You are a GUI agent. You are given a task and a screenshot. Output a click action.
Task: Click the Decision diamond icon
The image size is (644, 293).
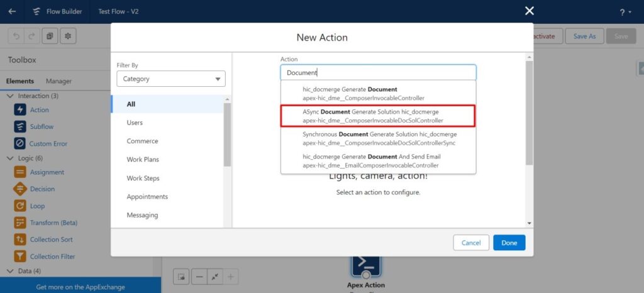click(19, 189)
